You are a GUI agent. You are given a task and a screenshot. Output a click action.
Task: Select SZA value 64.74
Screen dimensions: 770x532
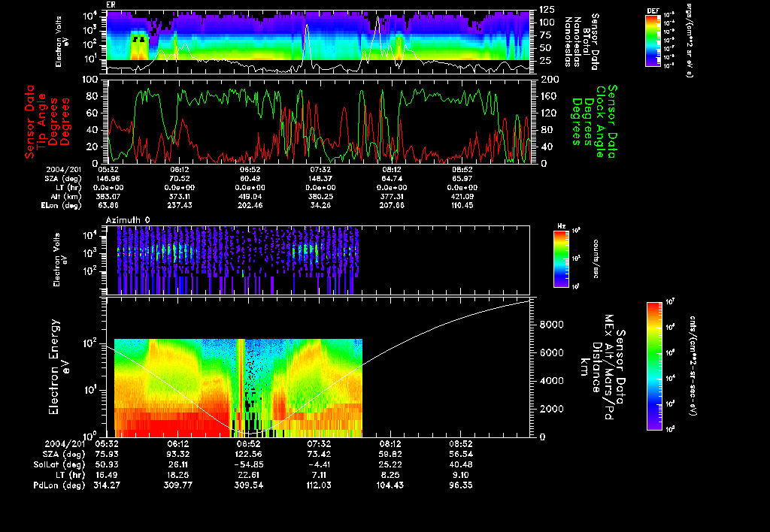point(392,179)
